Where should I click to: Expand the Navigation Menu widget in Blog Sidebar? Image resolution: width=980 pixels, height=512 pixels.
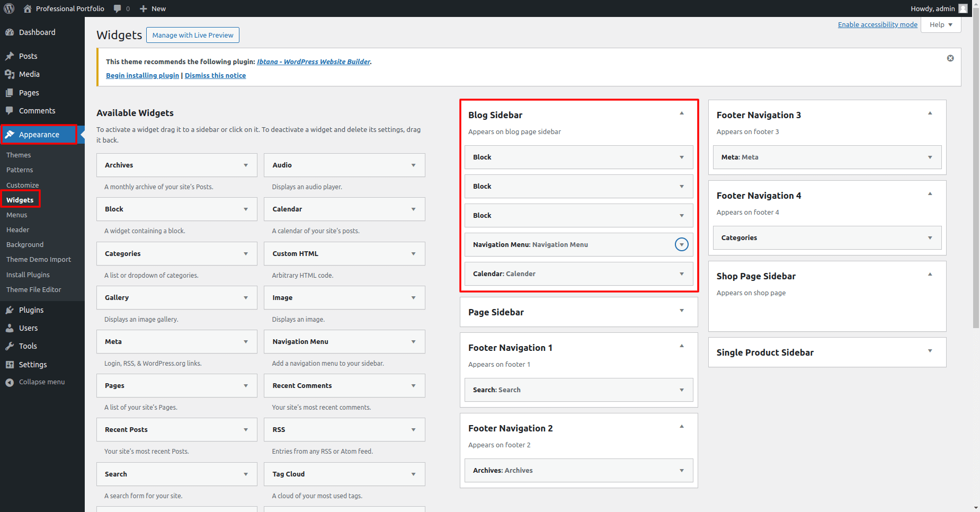682,244
